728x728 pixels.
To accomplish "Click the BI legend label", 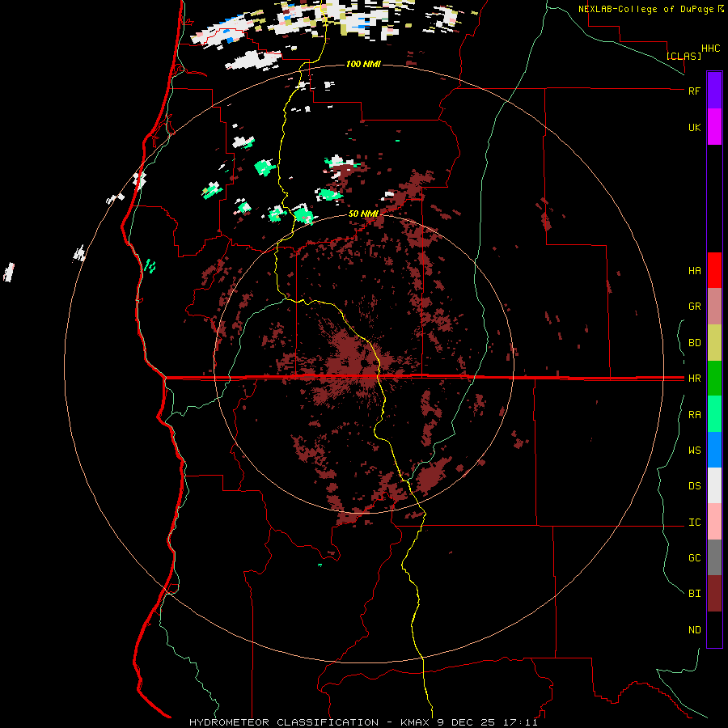I will click(x=694, y=594).
